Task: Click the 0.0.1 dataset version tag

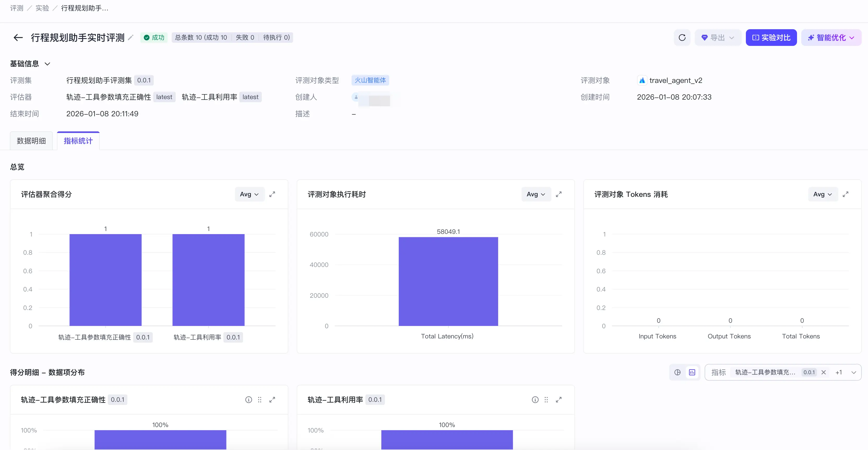Action: [144, 80]
